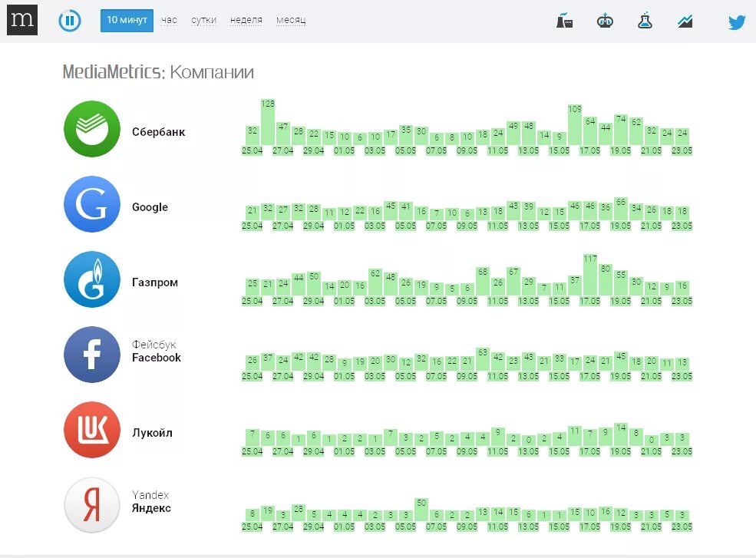Screen dimensions: 756x558
Task: Click the 66 bar in Google chart
Action: coord(621,209)
